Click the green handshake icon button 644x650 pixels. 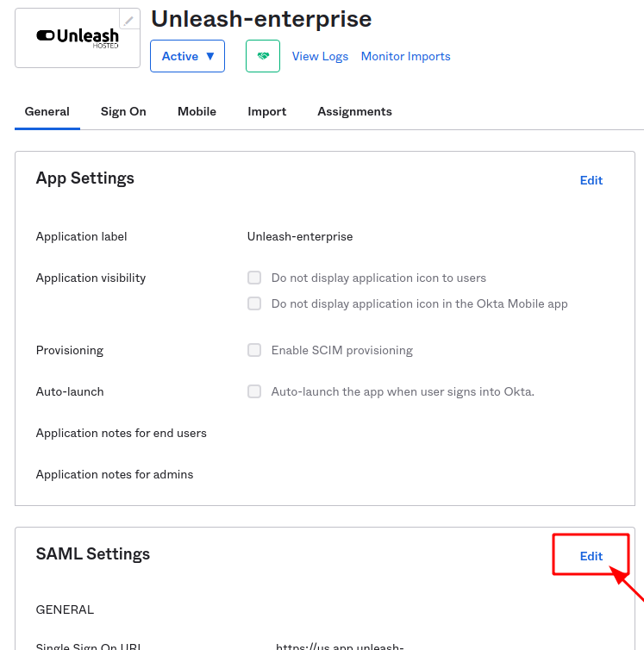pos(263,56)
